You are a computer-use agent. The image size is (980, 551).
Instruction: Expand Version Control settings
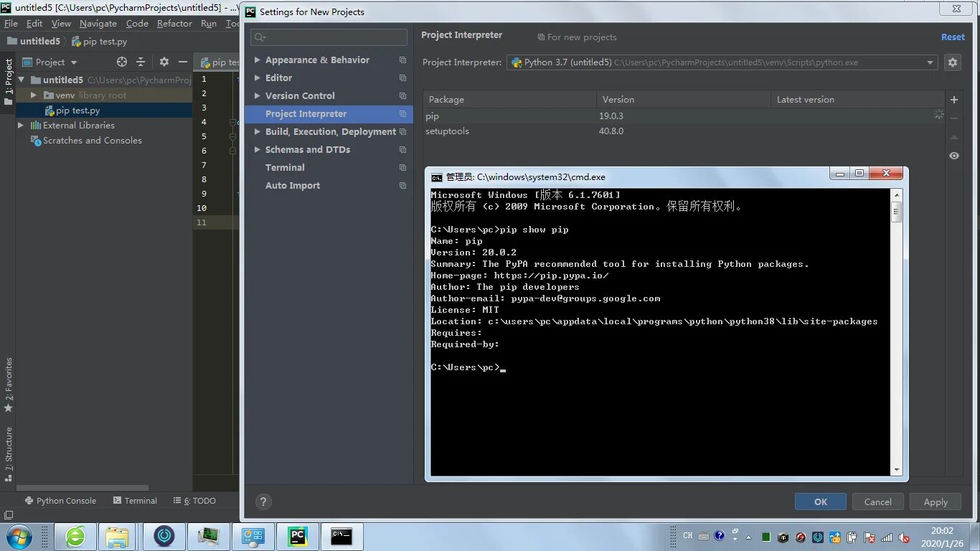(258, 96)
